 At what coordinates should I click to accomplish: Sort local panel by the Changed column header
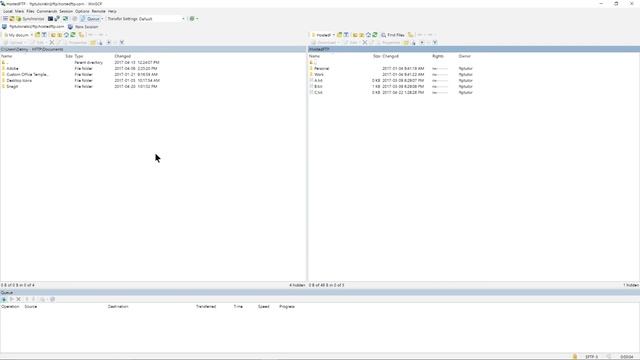coord(122,56)
